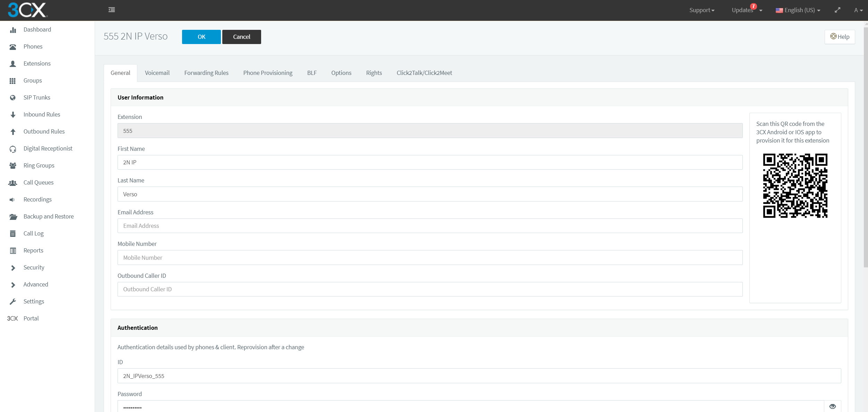Select the Digital Receptionist headset icon
This screenshot has height=412, width=868.
13,149
